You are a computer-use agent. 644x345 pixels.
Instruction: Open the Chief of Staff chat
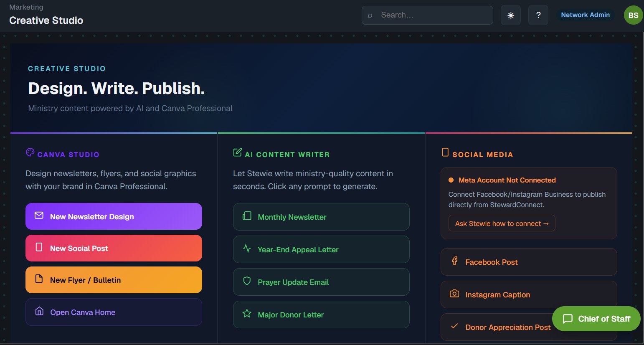(596, 319)
